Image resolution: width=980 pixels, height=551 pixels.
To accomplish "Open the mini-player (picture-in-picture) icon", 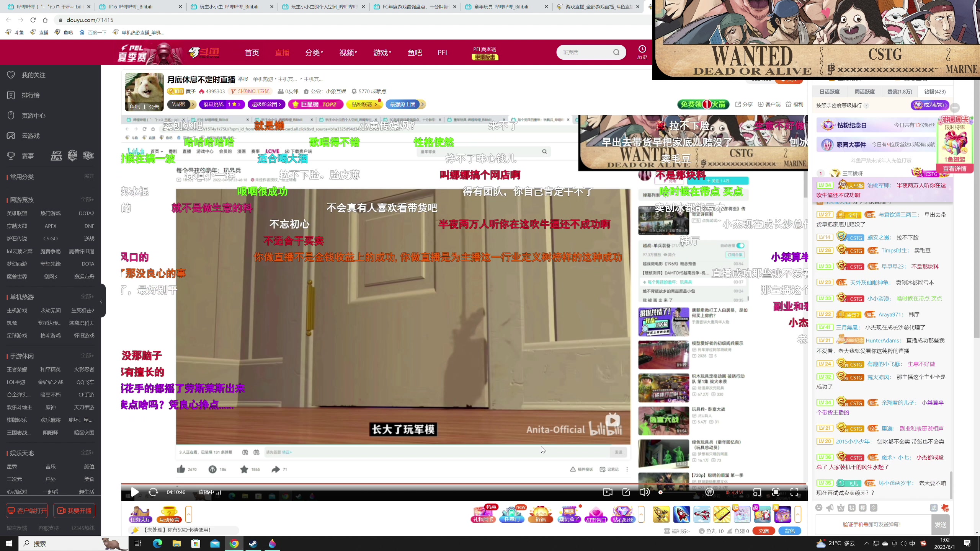I will [757, 492].
